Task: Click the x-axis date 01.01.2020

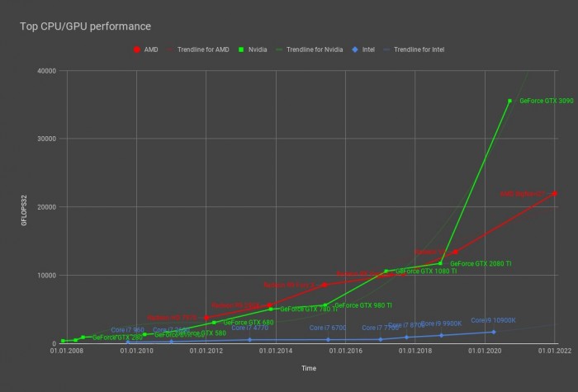Action: (x=485, y=351)
